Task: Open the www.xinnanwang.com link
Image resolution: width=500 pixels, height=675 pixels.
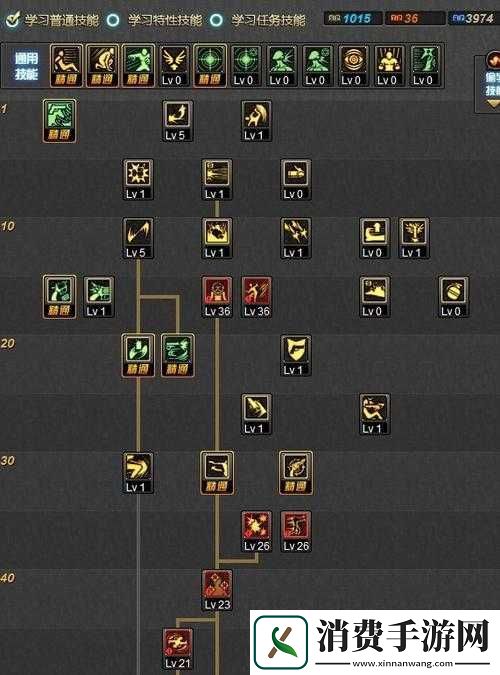Action: (x=403, y=663)
